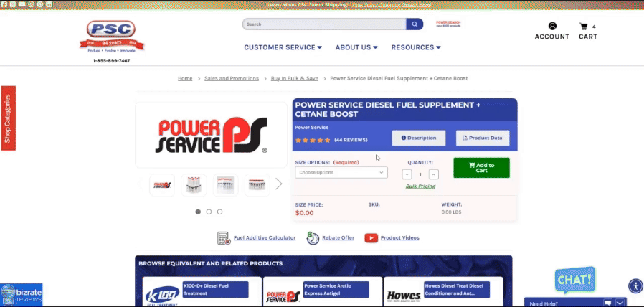This screenshot has width=644, height=307.
Task: Open Power Service Arctic Express Antigel product
Action: click(x=336, y=289)
